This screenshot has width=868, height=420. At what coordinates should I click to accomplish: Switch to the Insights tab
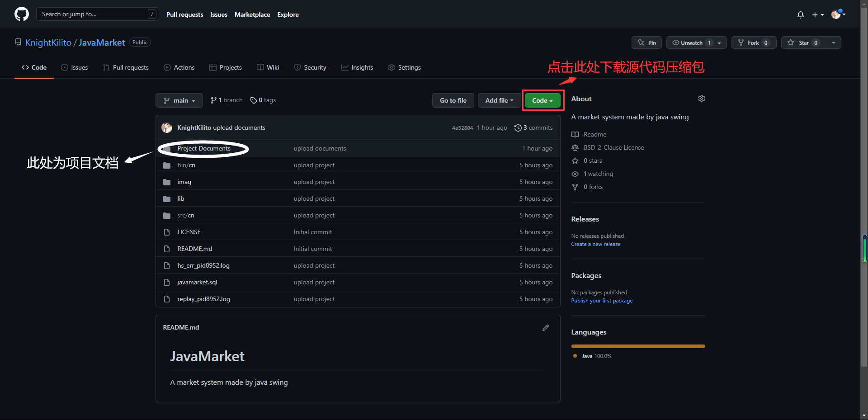point(357,67)
